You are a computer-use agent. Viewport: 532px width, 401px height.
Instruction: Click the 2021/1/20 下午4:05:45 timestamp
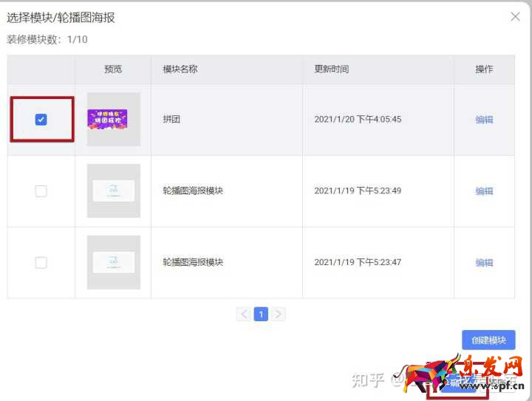click(358, 120)
